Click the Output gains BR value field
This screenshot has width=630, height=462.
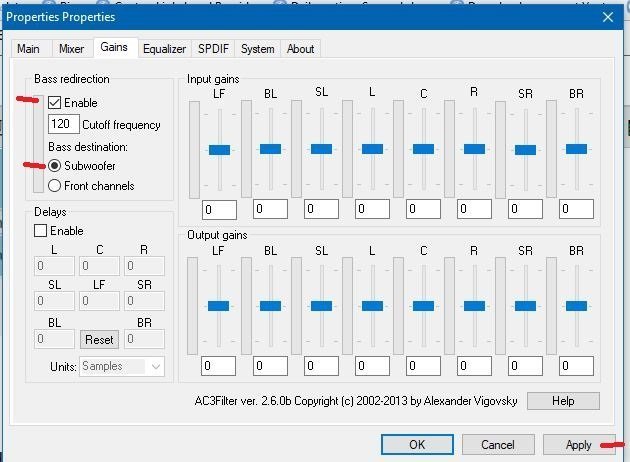pos(577,366)
